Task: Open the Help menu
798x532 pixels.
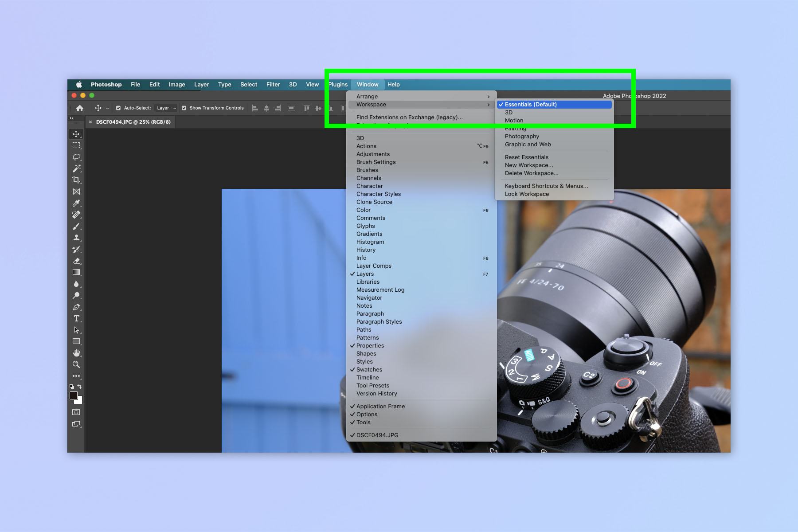Action: pyautogui.click(x=393, y=85)
